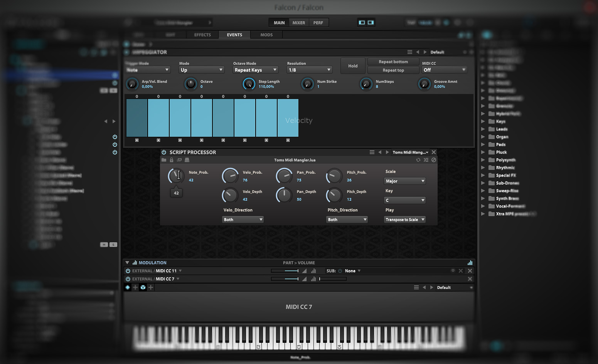598x364 pixels.
Task: Open the Octave Mode Repeat Keys dropdown
Action: click(x=255, y=70)
